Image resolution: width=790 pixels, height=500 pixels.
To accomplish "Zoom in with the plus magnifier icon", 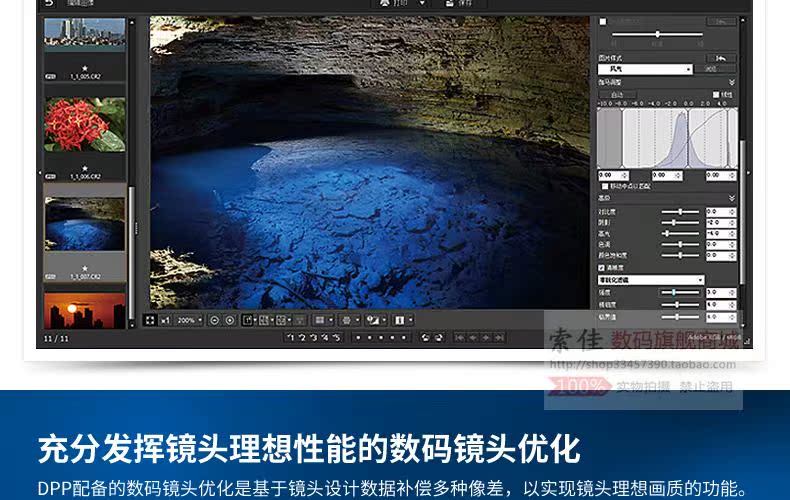I will coord(230,320).
